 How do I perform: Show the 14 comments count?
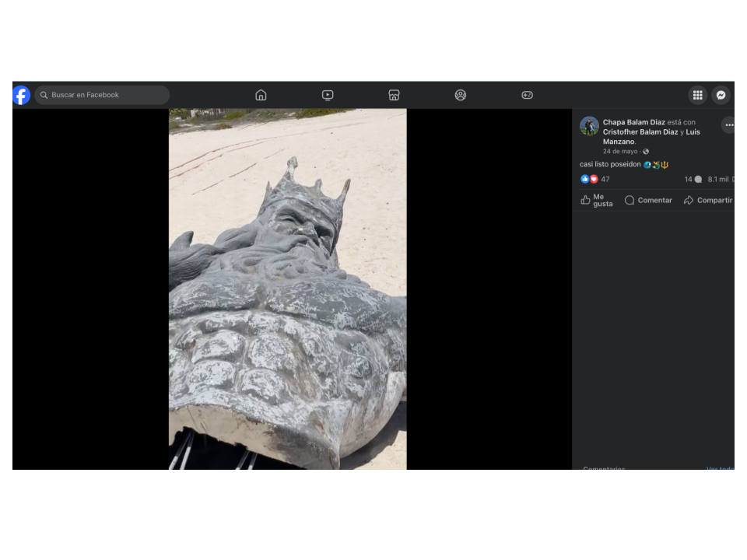692,180
